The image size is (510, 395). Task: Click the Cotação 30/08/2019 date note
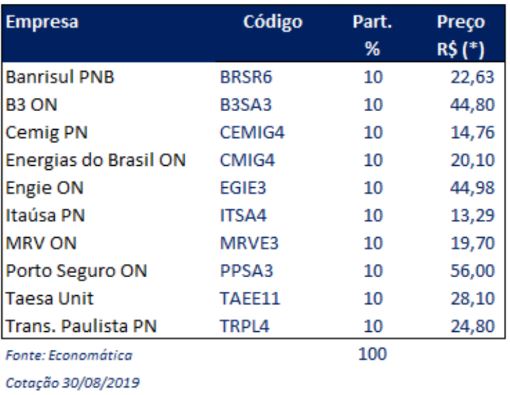(x=72, y=383)
